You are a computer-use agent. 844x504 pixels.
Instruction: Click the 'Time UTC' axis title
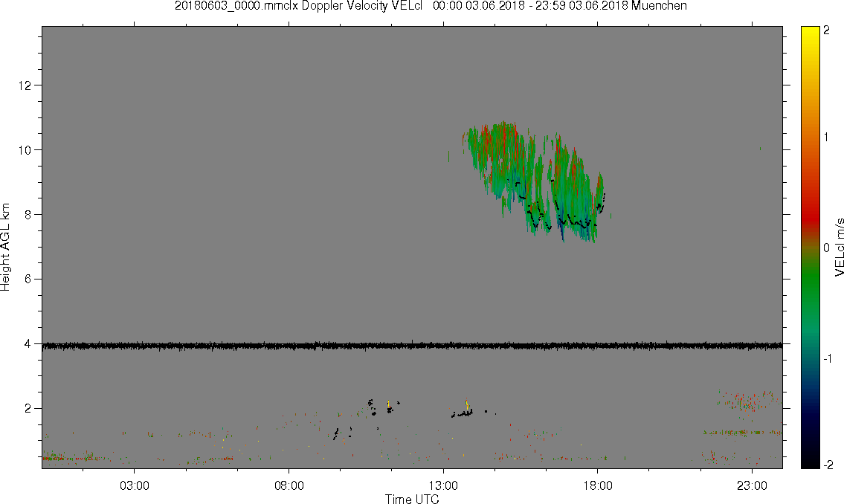[412, 499]
